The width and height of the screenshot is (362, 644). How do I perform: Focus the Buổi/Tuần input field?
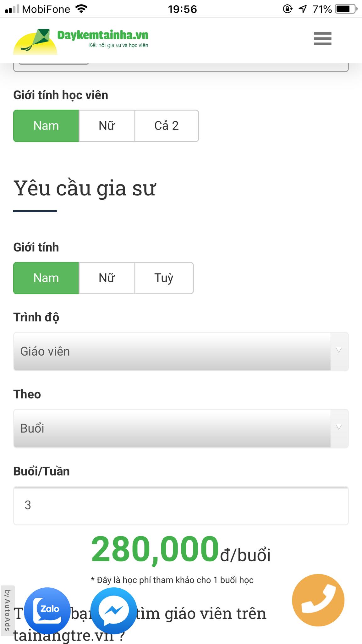pyautogui.click(x=181, y=505)
